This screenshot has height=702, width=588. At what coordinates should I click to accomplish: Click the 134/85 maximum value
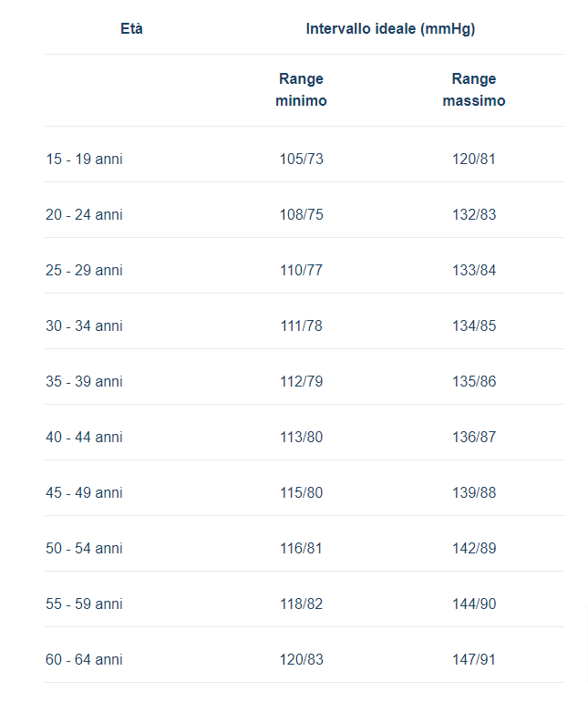(x=474, y=326)
